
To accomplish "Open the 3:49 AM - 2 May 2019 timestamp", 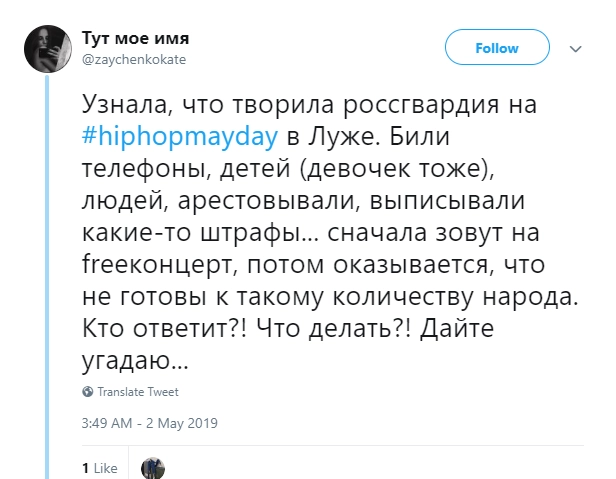I will (149, 422).
